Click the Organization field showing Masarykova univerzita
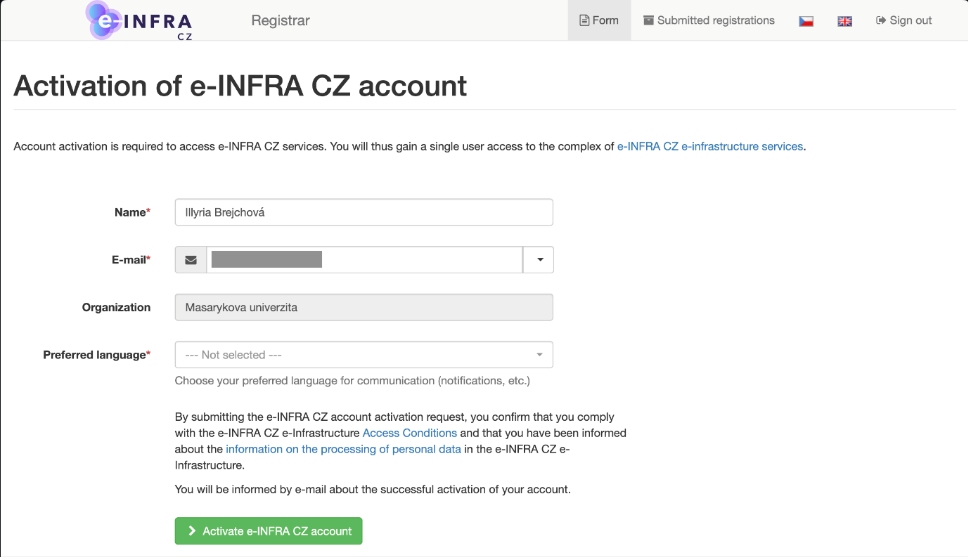971x560 pixels. tap(364, 307)
